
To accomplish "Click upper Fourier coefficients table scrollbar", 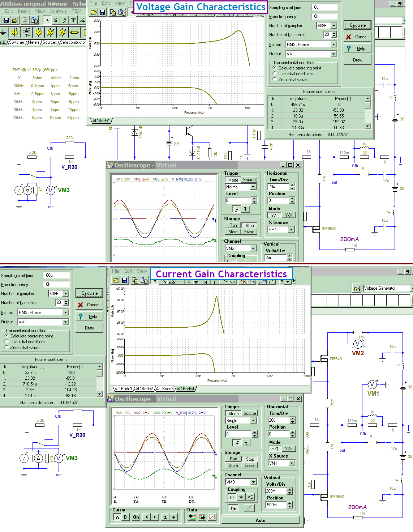I will pyautogui.click(x=368, y=112).
